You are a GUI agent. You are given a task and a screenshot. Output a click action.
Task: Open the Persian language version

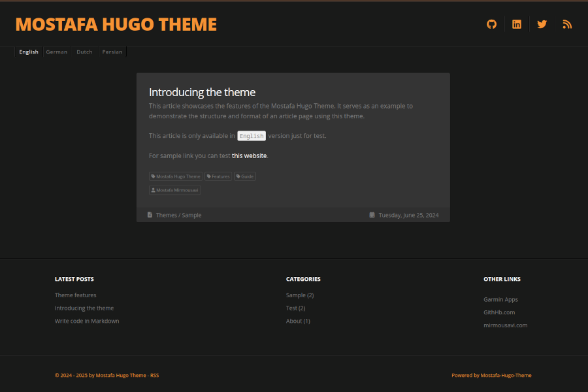click(112, 52)
